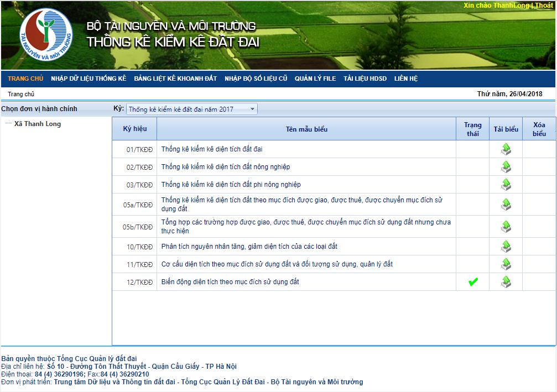Viewport: 557px width, 392px height.
Task: Open the TÀI LIỆU HDSD menu
Action: coord(365,79)
